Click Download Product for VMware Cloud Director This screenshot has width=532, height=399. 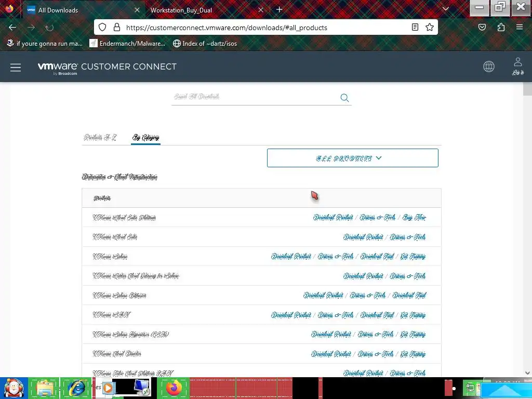coord(331,354)
